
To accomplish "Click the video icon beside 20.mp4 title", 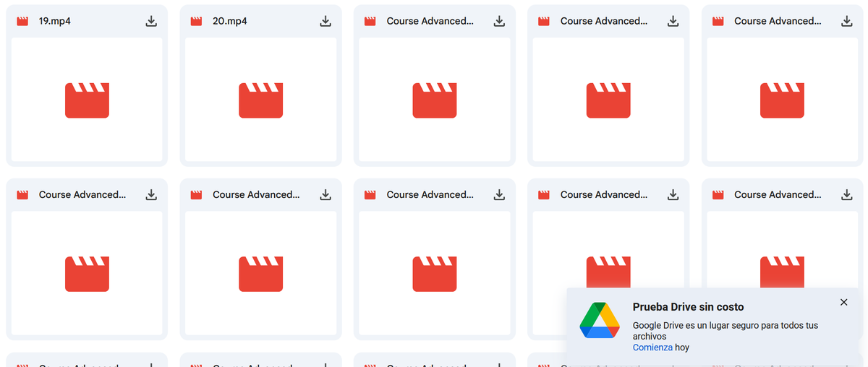I will 196,22.
